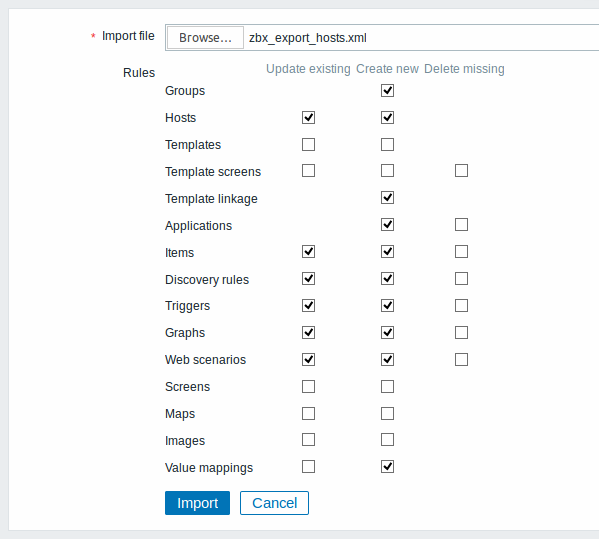Enable Delete missing for Discovery rules
The image size is (599, 539).
click(x=461, y=278)
